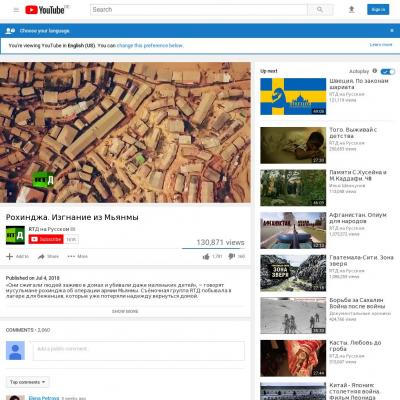Click the search magnifier button
The width and height of the screenshot is (400, 400).
coord(320,10)
